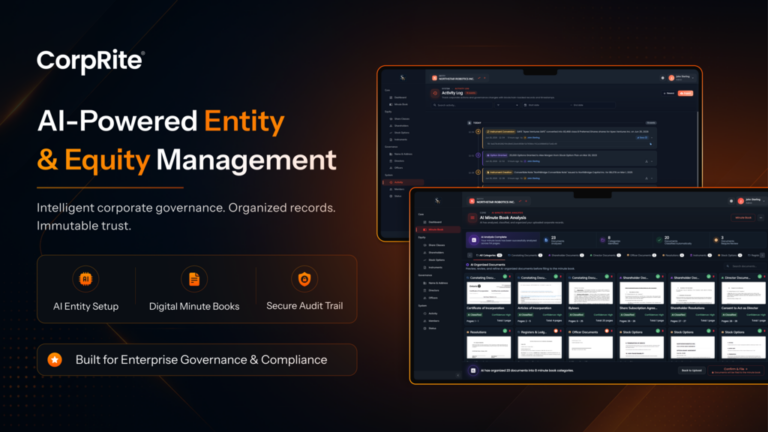Click the green check on the Bylaws card
Screen dimensions: 768x432
coord(607,277)
